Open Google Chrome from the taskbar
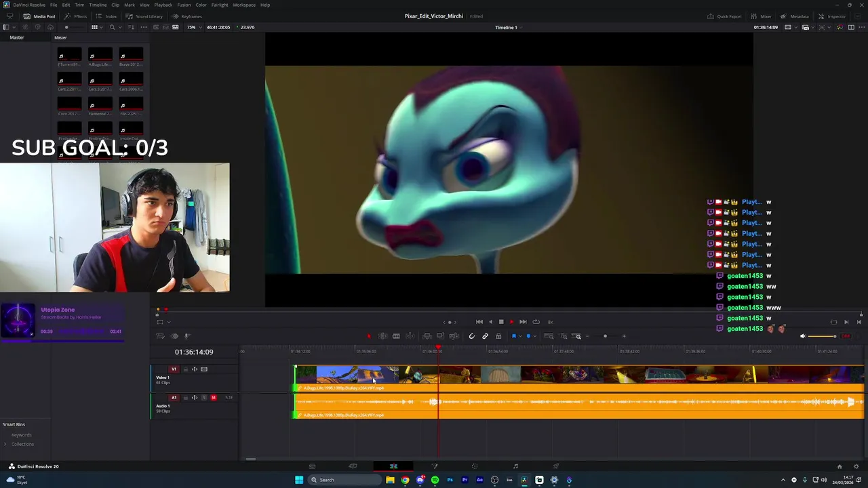Image resolution: width=868 pixels, height=488 pixels. [405, 480]
